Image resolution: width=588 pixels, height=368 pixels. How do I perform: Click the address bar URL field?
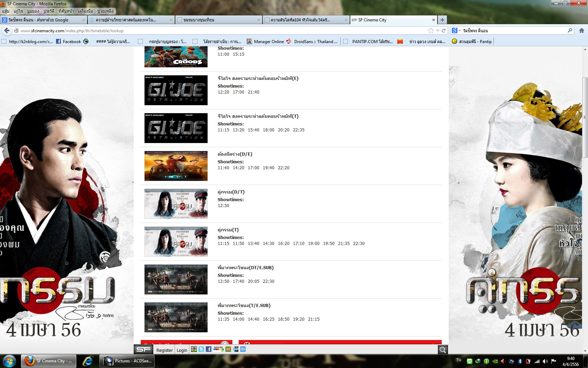coord(223,31)
